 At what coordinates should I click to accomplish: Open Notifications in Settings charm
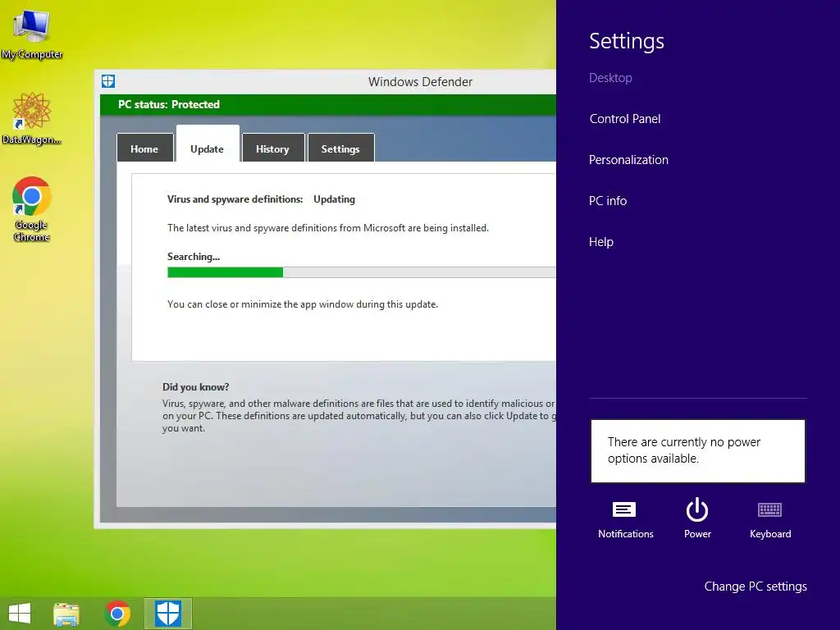tap(625, 519)
